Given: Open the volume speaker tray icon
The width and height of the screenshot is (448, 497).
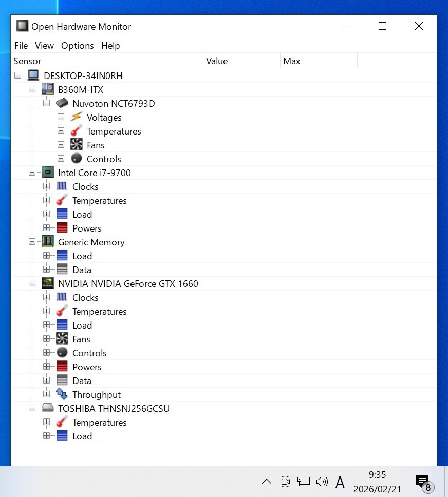Looking at the screenshot, I should coord(322,482).
